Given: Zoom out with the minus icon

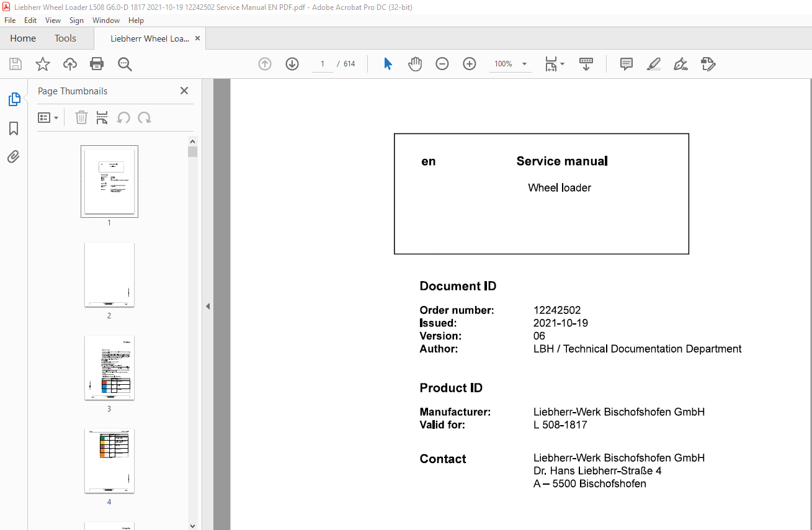Looking at the screenshot, I should point(442,64).
